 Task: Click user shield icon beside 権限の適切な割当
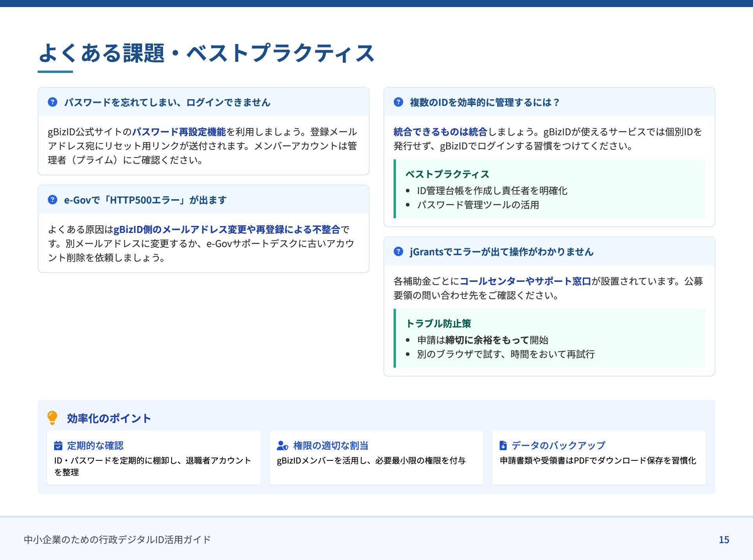[x=282, y=445]
